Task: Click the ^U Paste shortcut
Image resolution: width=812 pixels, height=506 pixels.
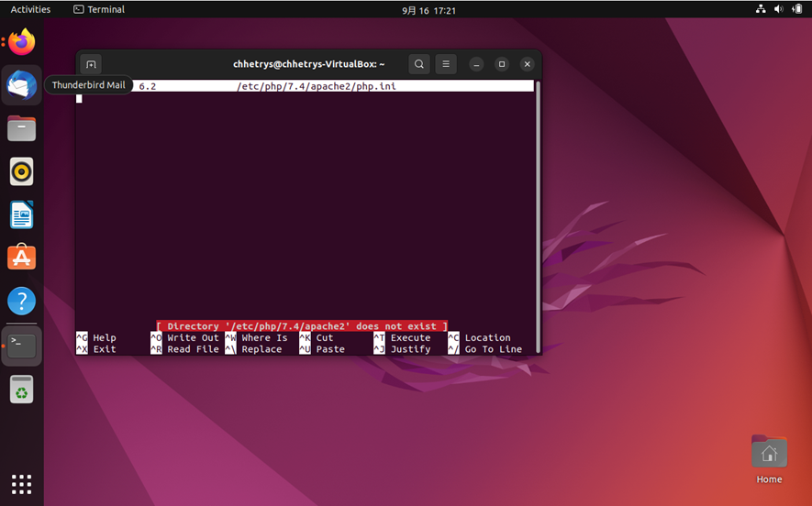Action: (x=322, y=349)
